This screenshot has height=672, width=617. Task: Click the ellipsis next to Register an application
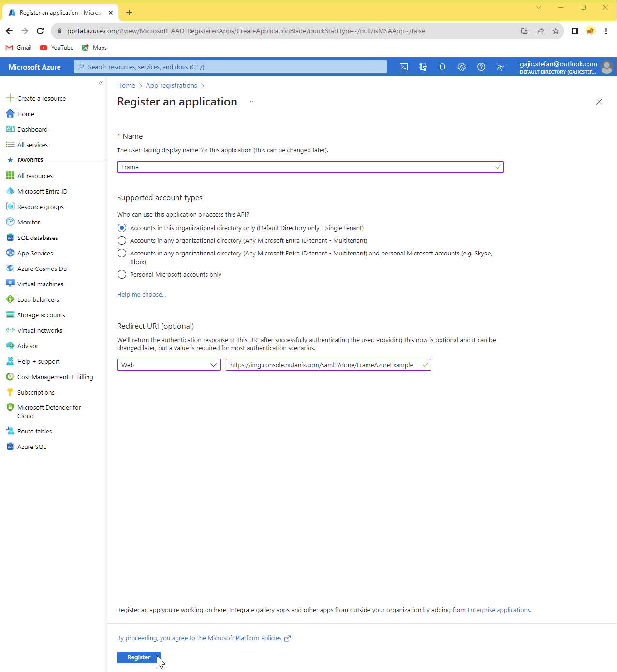(253, 102)
